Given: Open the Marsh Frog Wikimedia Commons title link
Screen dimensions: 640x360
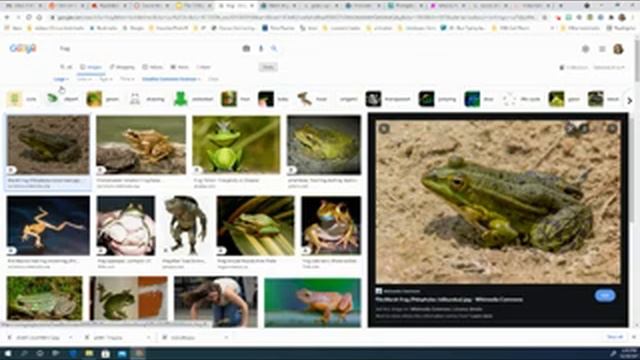Looking at the screenshot, I should pyautogui.click(x=449, y=300).
